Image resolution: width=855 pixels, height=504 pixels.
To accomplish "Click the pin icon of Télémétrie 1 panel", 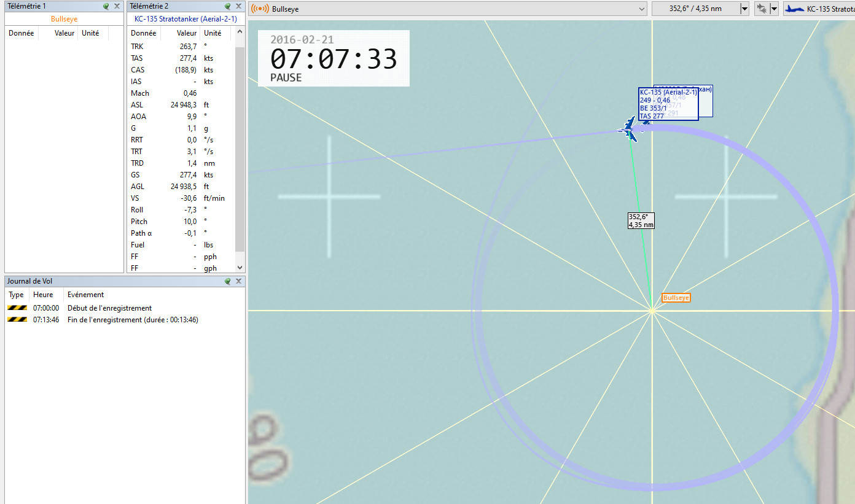I will pos(106,6).
